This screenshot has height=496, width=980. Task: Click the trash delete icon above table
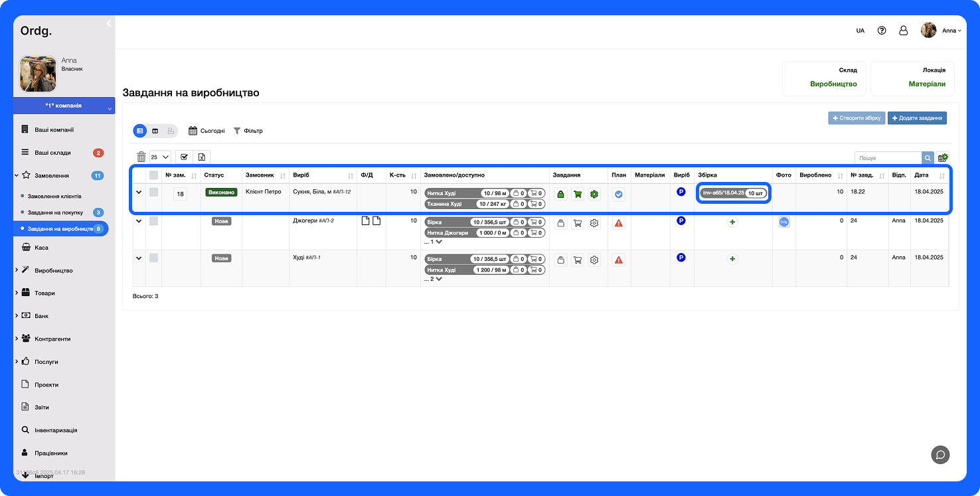[141, 157]
